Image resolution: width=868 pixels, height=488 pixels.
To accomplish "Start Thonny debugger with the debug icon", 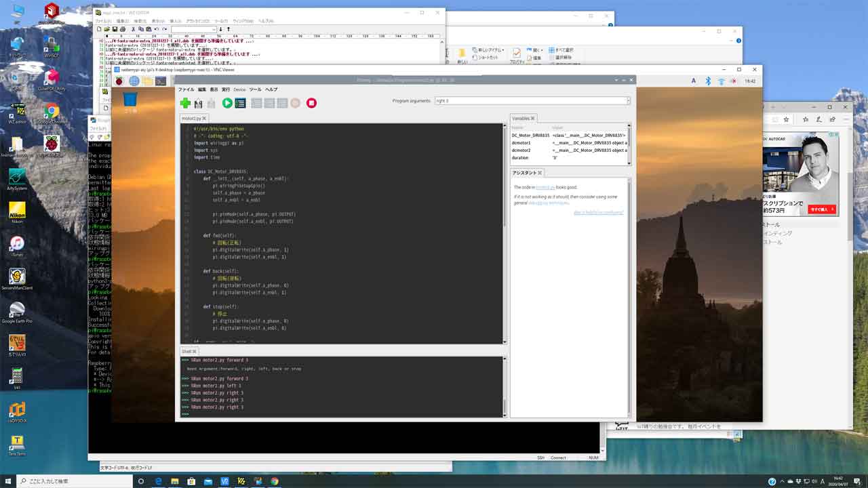I will point(239,102).
